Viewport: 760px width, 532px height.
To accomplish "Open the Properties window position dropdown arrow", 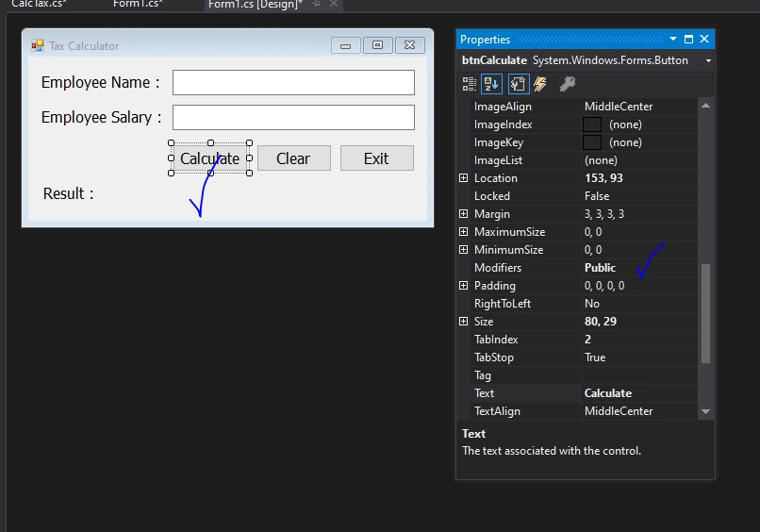I will coord(672,39).
